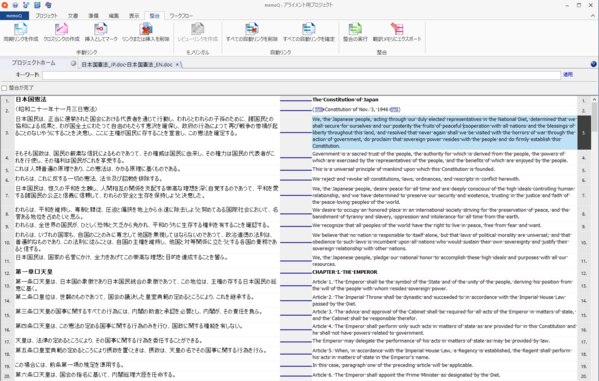Select target 'Constitution of Nov. 3, 1946'
This screenshot has height=381, width=599.
tap(356, 110)
